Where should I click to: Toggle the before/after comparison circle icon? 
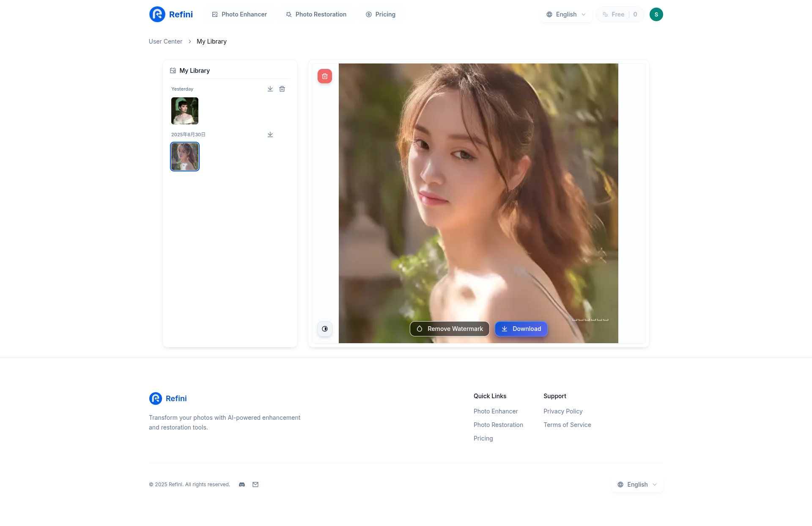[325, 329]
